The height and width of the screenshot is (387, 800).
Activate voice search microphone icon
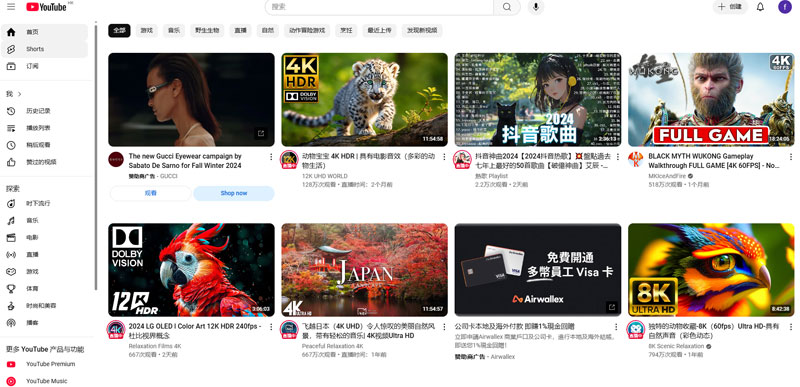[x=536, y=7]
